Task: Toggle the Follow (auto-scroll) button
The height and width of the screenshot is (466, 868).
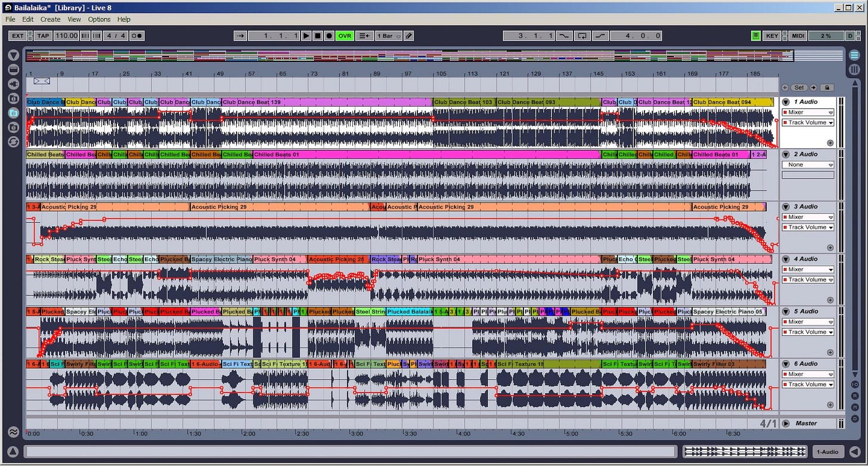Action: pos(240,36)
